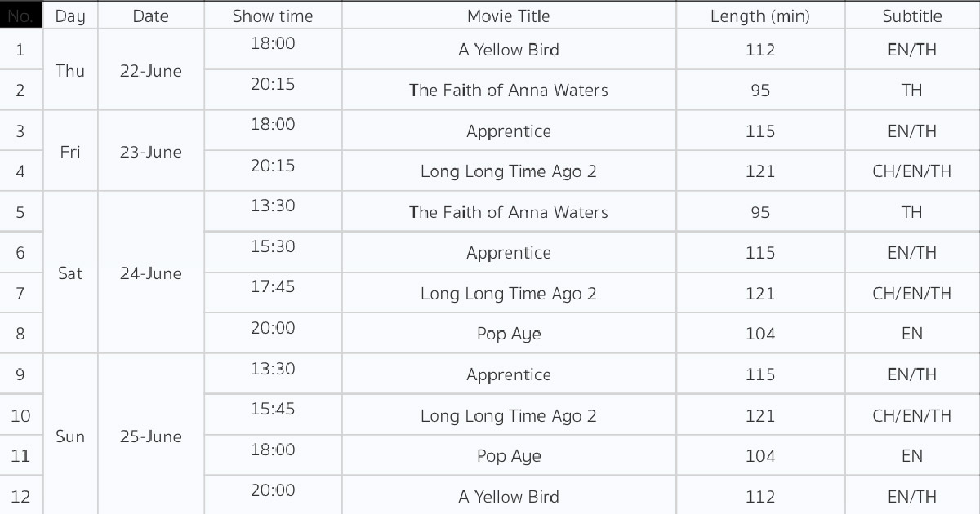Click the black No. header cell
This screenshot has width=980, height=514.
(21, 16)
